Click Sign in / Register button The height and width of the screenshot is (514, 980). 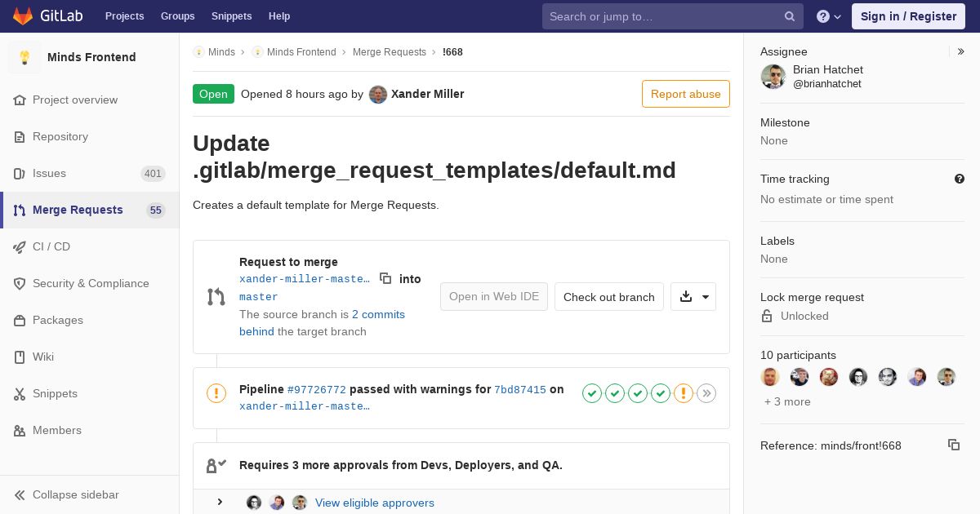pos(908,16)
